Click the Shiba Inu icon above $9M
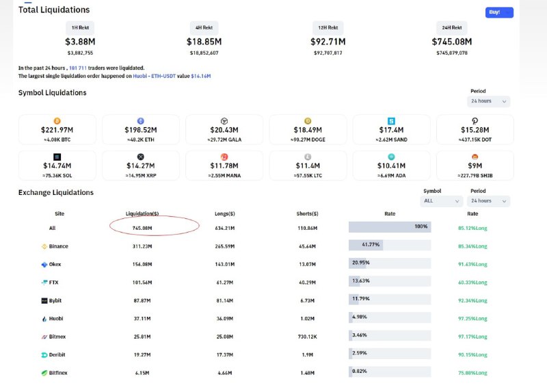The height and width of the screenshot is (392, 547). click(475, 157)
